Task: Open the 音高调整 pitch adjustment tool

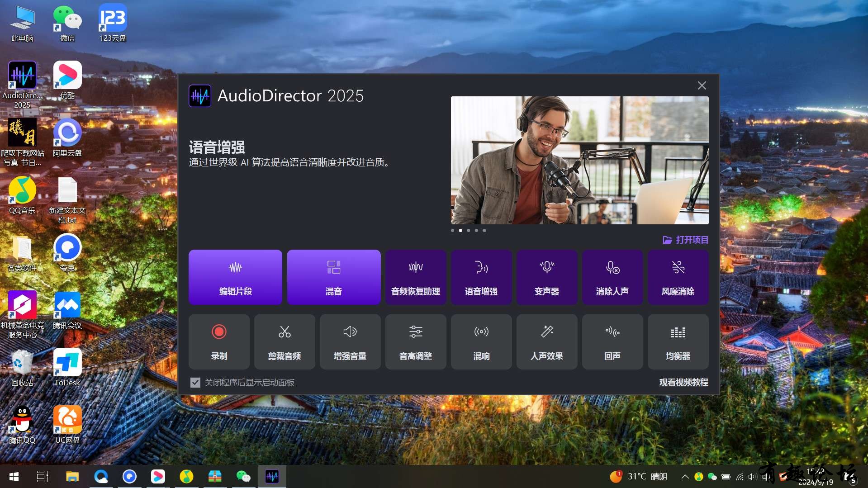Action: [x=416, y=342]
